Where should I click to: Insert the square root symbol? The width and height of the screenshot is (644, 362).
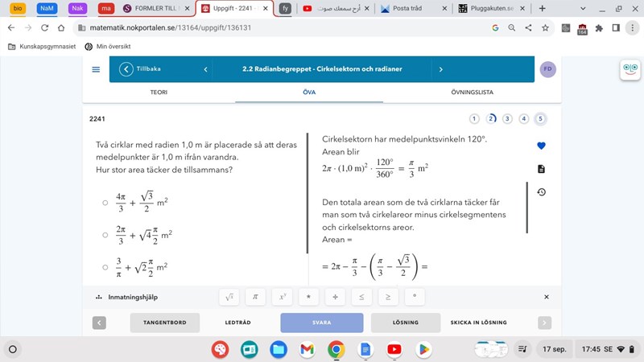click(229, 297)
